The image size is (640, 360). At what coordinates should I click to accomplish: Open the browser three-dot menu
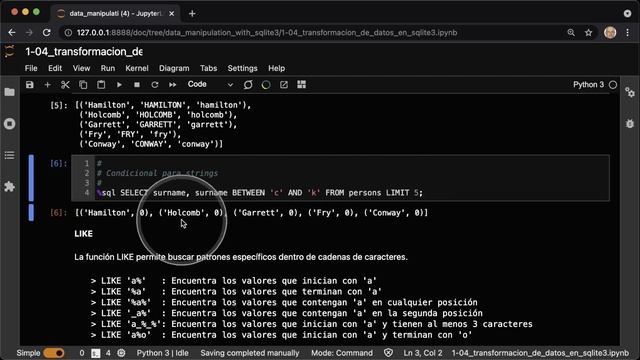[628, 33]
